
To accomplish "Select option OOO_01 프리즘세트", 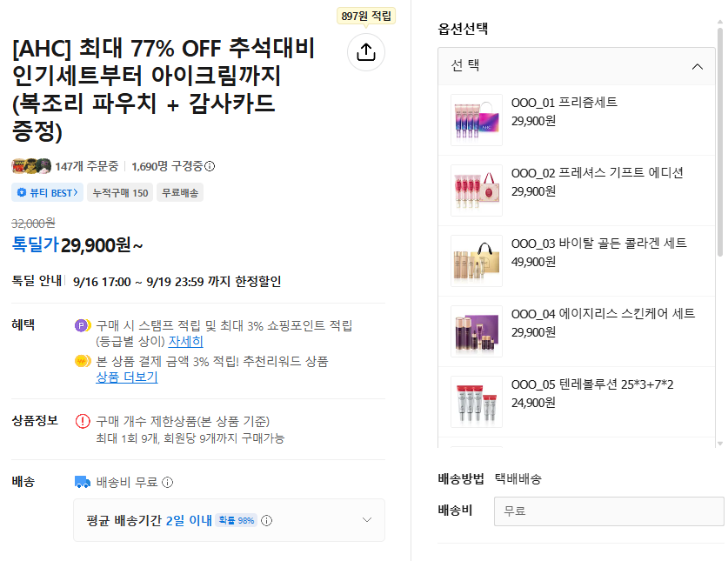I will 577,120.
